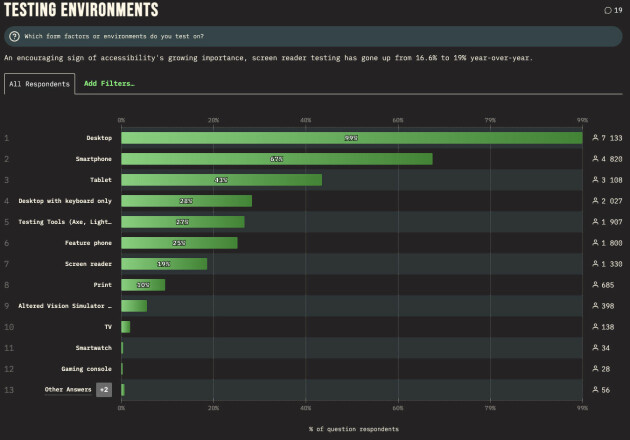630x440 pixels.
Task: Click the respondent count 7 133
Action: pyautogui.click(x=612, y=138)
